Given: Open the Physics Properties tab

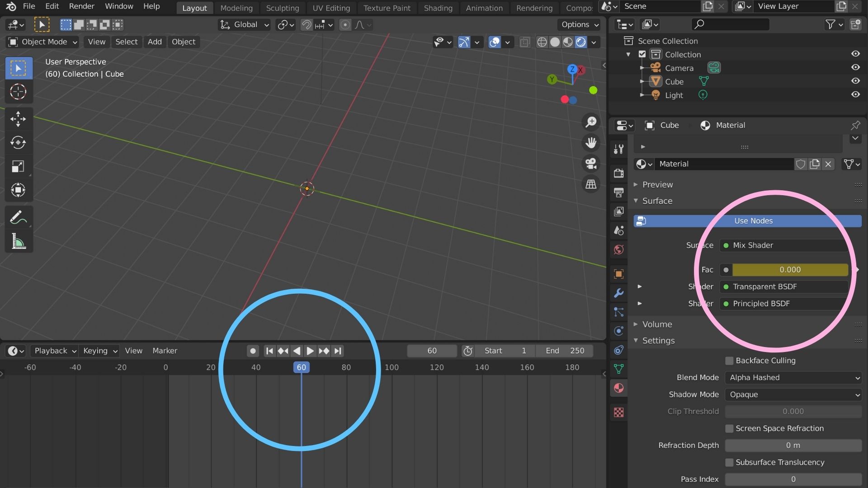Looking at the screenshot, I should pos(618,330).
